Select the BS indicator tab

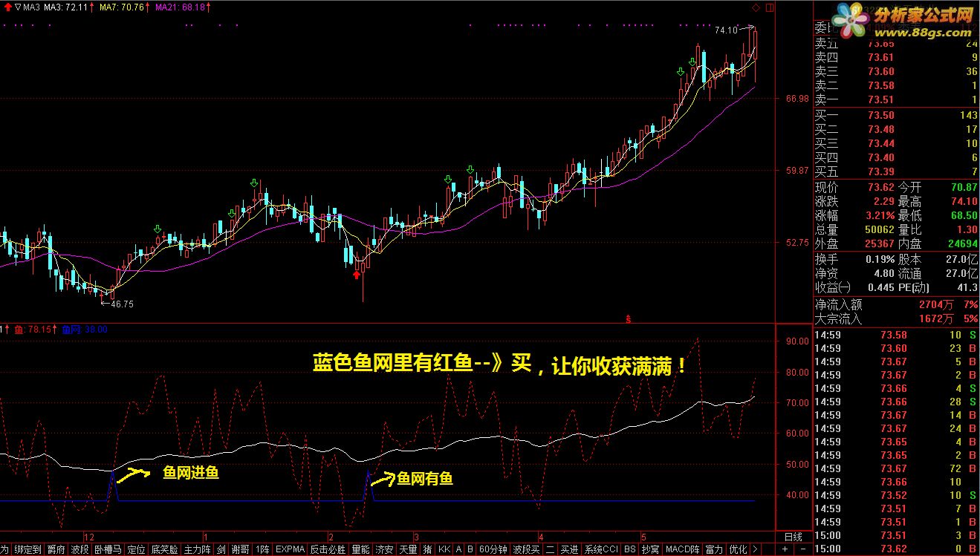[629, 549]
